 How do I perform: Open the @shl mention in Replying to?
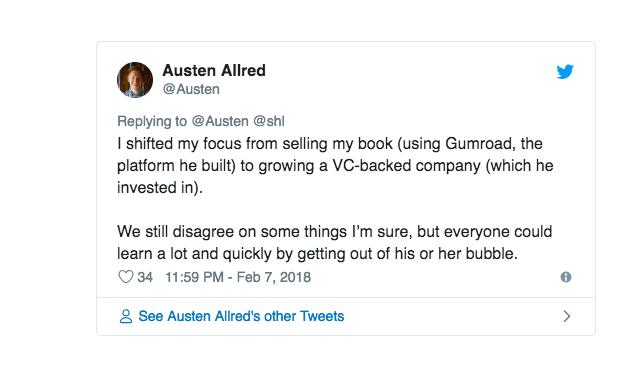coord(269,121)
